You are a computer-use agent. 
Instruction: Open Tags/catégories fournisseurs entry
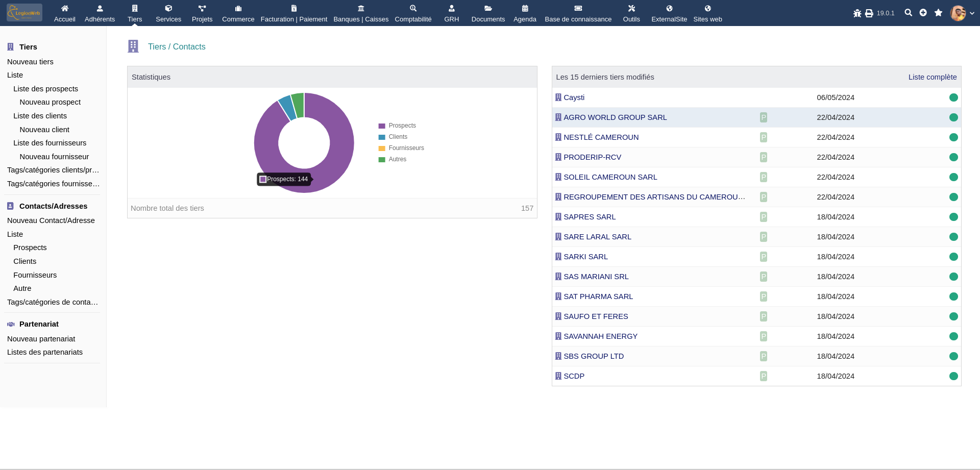point(53,184)
